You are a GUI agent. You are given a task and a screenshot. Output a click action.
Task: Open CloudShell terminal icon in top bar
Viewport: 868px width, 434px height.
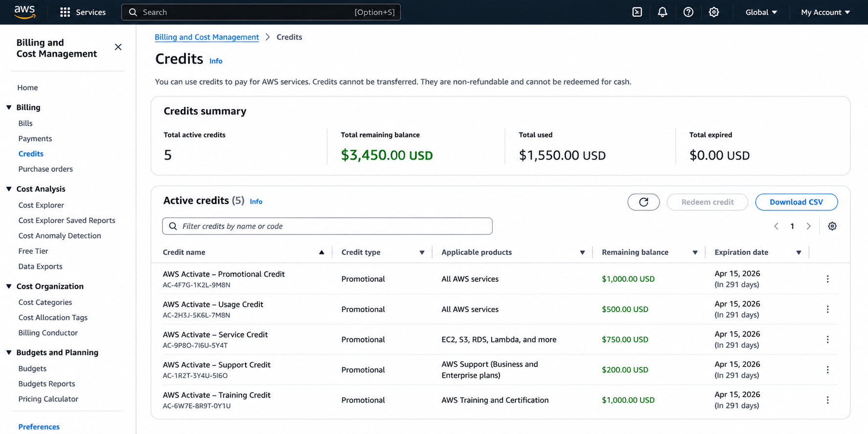pyautogui.click(x=637, y=12)
